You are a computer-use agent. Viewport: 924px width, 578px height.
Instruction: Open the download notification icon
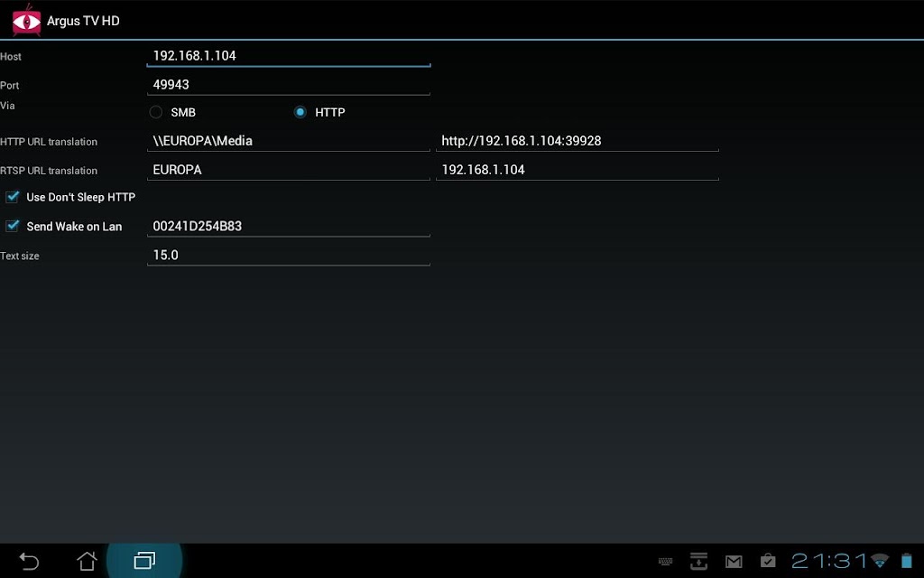click(x=699, y=561)
